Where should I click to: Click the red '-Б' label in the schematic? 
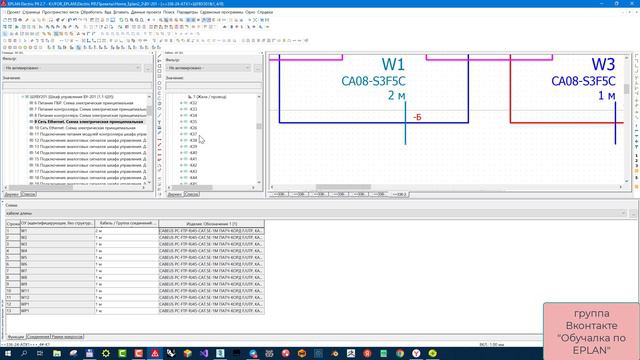point(417,117)
